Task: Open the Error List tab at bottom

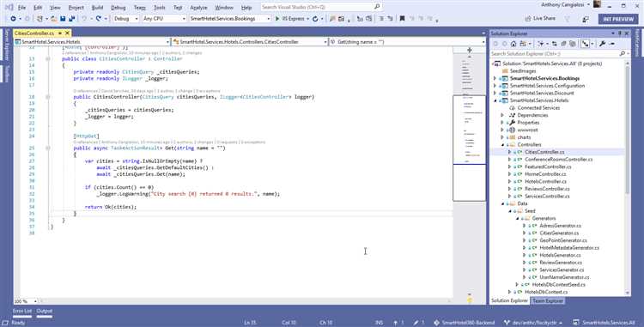Action: [x=22, y=311]
